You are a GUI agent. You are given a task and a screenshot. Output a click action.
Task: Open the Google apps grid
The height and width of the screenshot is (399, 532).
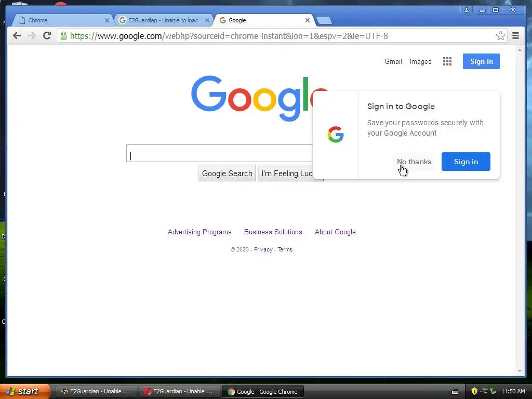[x=447, y=61]
